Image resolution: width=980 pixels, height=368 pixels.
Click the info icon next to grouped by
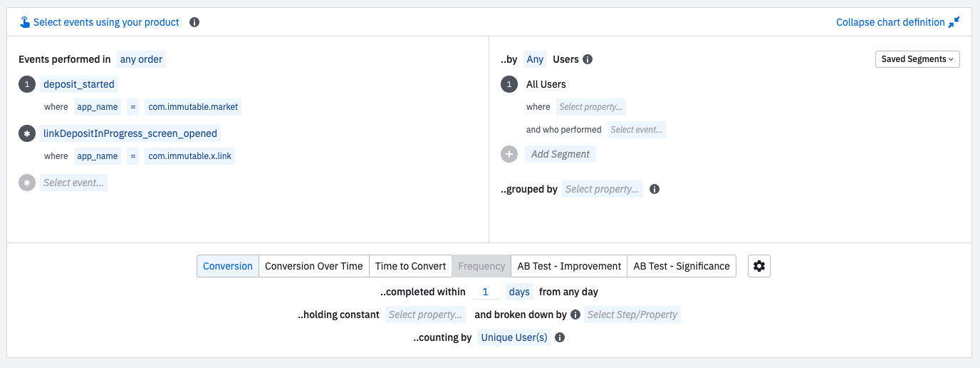(x=655, y=189)
